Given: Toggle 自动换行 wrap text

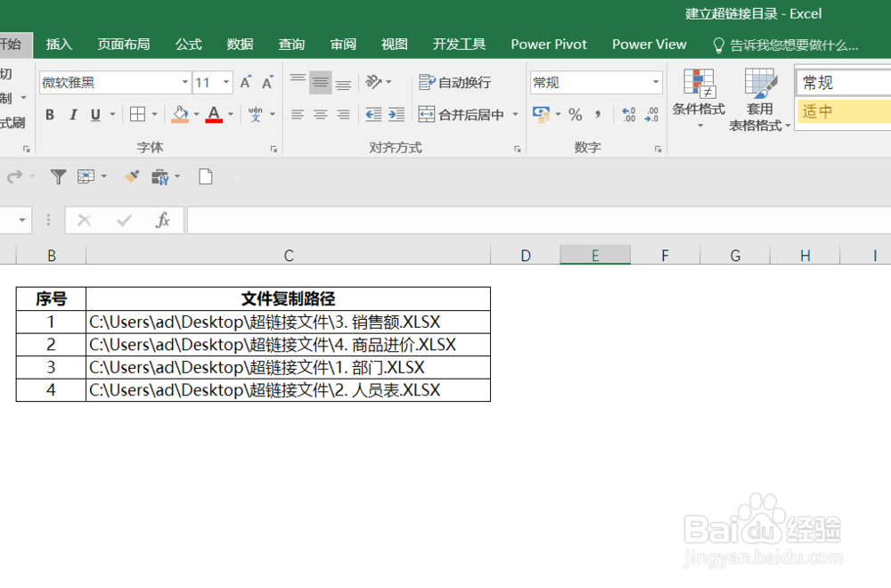Looking at the screenshot, I should pos(454,82).
